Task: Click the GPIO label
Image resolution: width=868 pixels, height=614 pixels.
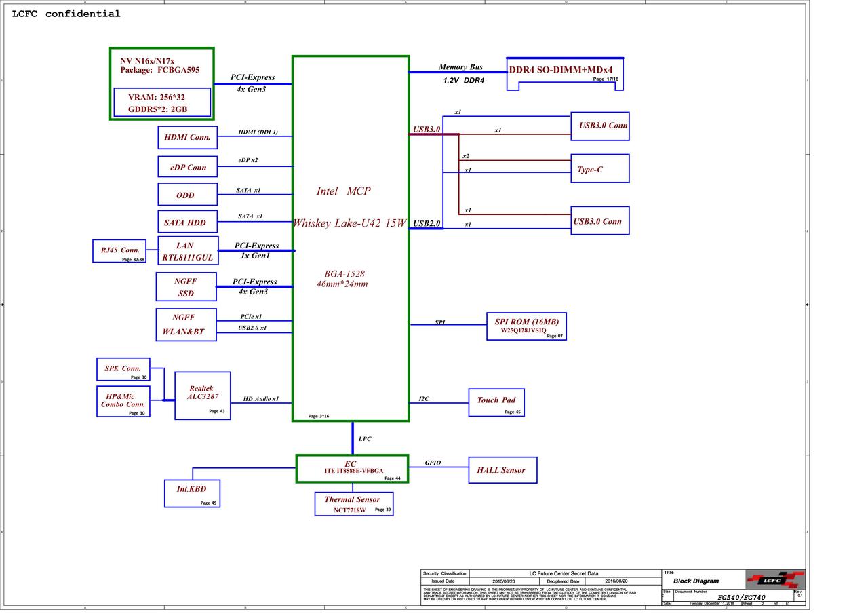Action: [433, 463]
